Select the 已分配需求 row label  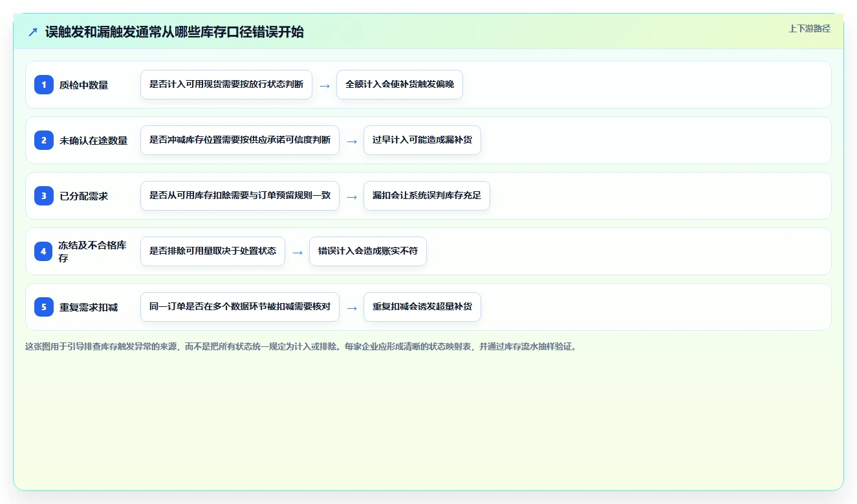coord(83,196)
